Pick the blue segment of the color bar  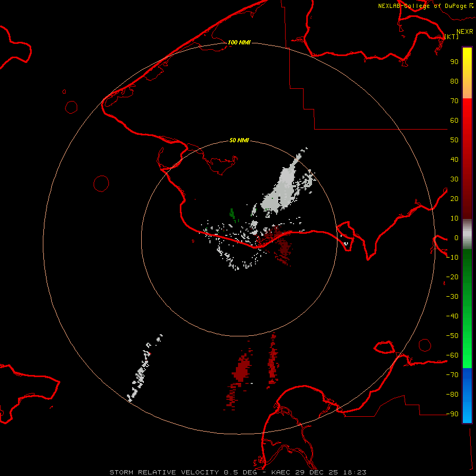(x=467, y=395)
